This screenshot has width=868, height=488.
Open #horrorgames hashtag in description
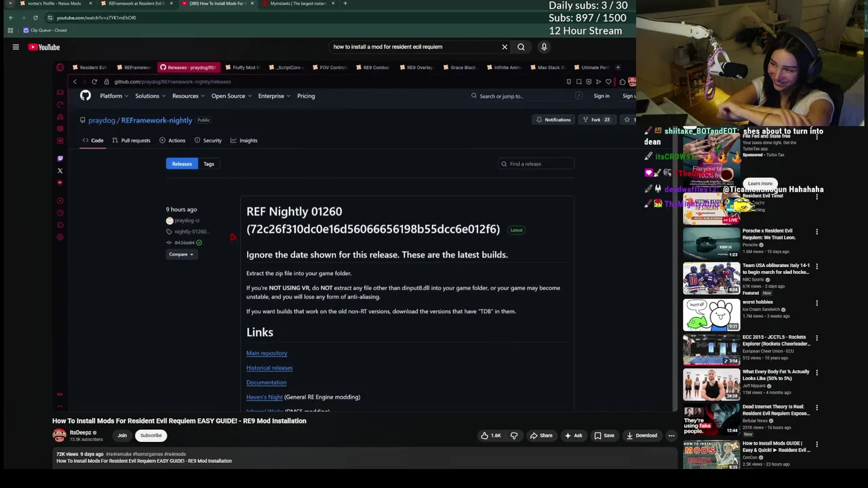[x=149, y=454]
